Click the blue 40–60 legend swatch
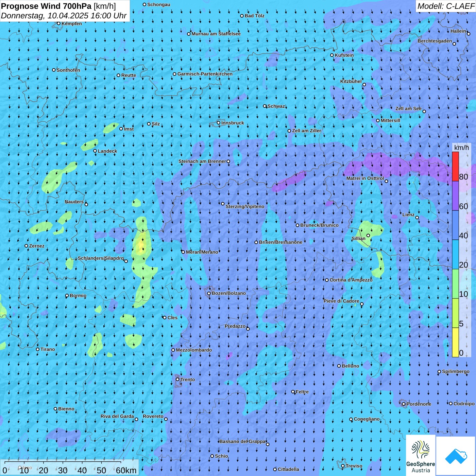The image size is (476, 476). click(455, 225)
